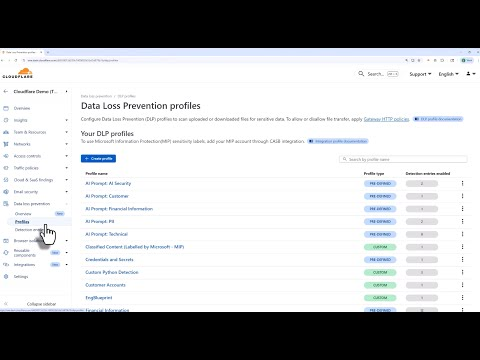This screenshot has height=360, width=480.
Task: Open DLP profile documentation badge link
Action: point(438,119)
